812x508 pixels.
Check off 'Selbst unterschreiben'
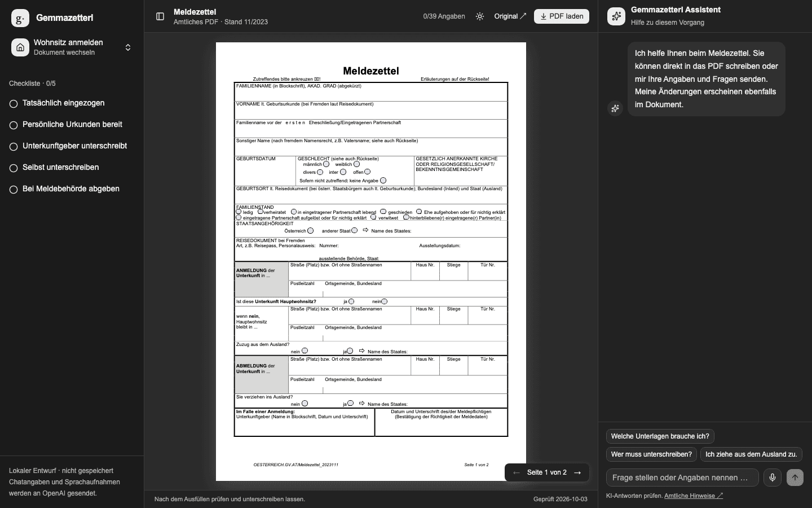click(x=14, y=168)
